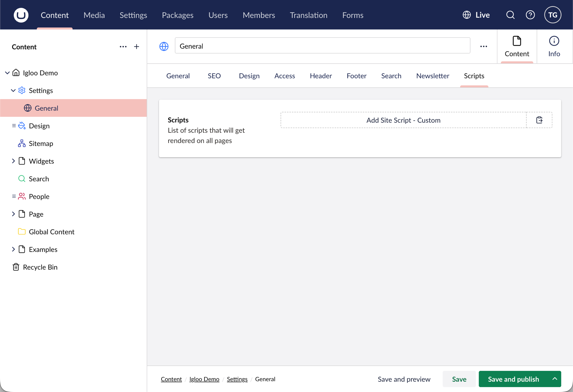Select the Scripts tab
This screenshot has height=392, width=573.
(474, 76)
